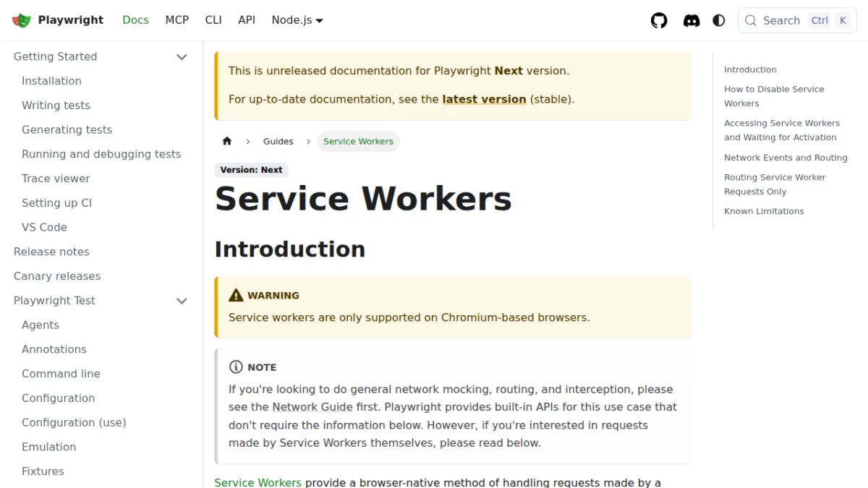This screenshot has height=488, width=868.
Task: Click the NOTE info icon
Action: point(236,367)
